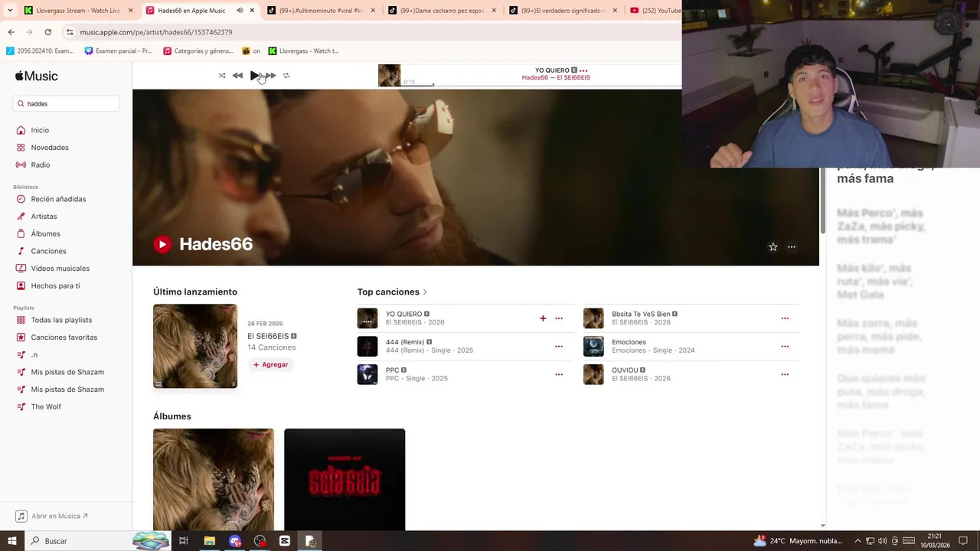
Task: Open more options for Bbsita Te VeS Bien
Action: tap(785, 318)
